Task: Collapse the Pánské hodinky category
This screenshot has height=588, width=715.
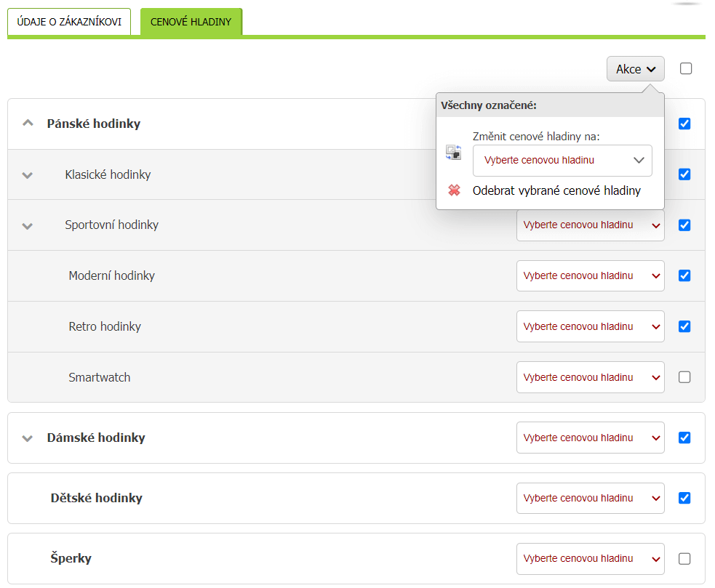Action: coord(28,123)
